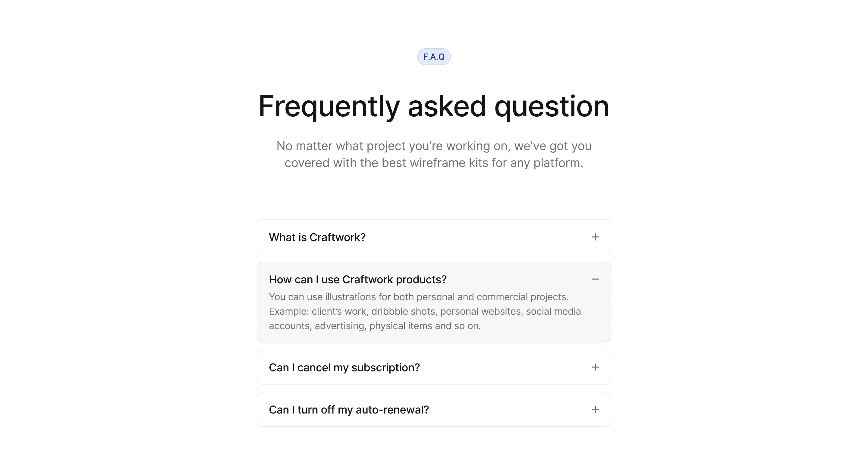Click the 'Can I cancel my subscription?' question label
Viewport: 868px width, 475px height.
[x=344, y=367]
